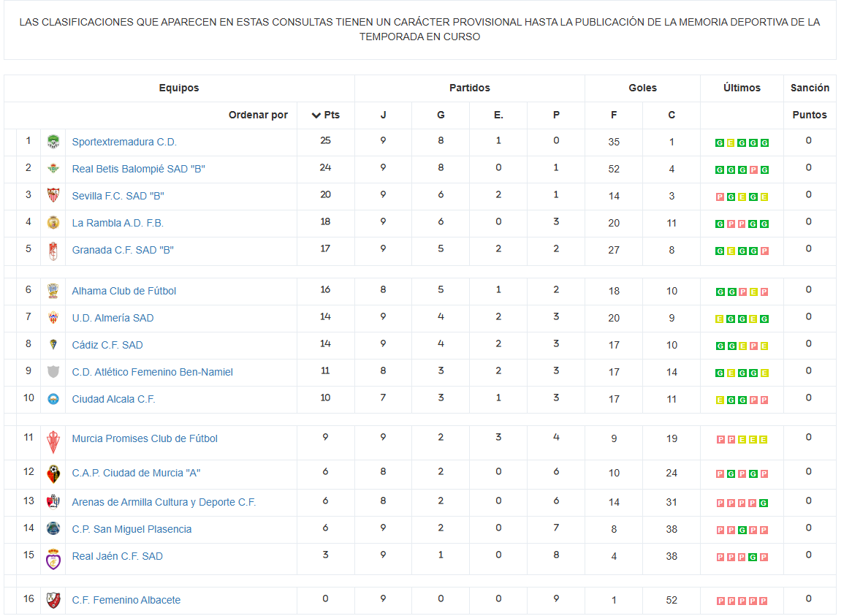Viewport: 852px width, 616px height.
Task: Click Granada B's 27 goals scored
Action: (614, 251)
